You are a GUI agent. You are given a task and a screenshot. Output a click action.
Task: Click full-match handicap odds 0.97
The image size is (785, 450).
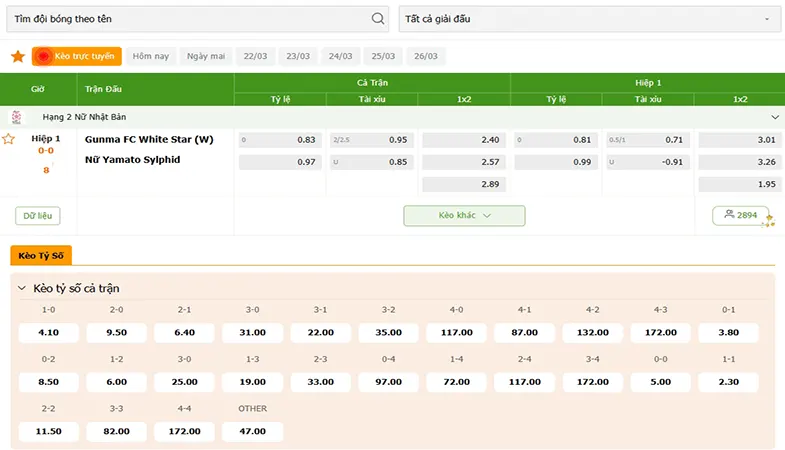click(280, 162)
